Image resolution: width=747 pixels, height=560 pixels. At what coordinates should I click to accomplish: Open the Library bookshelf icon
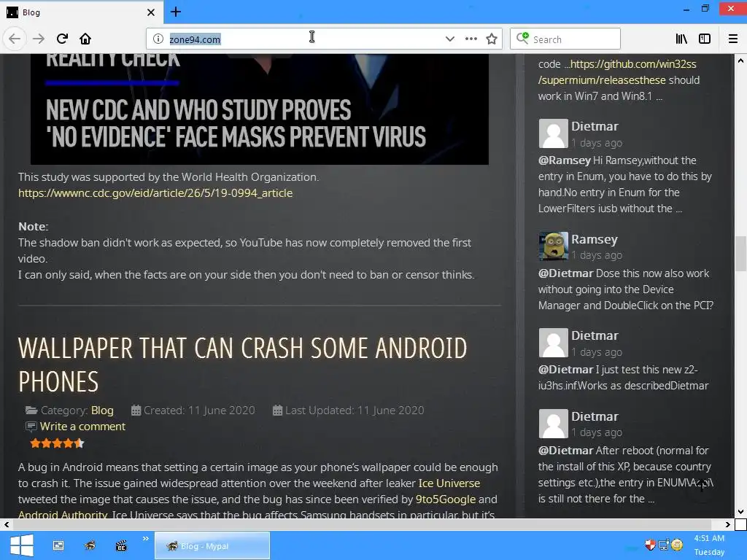click(681, 39)
